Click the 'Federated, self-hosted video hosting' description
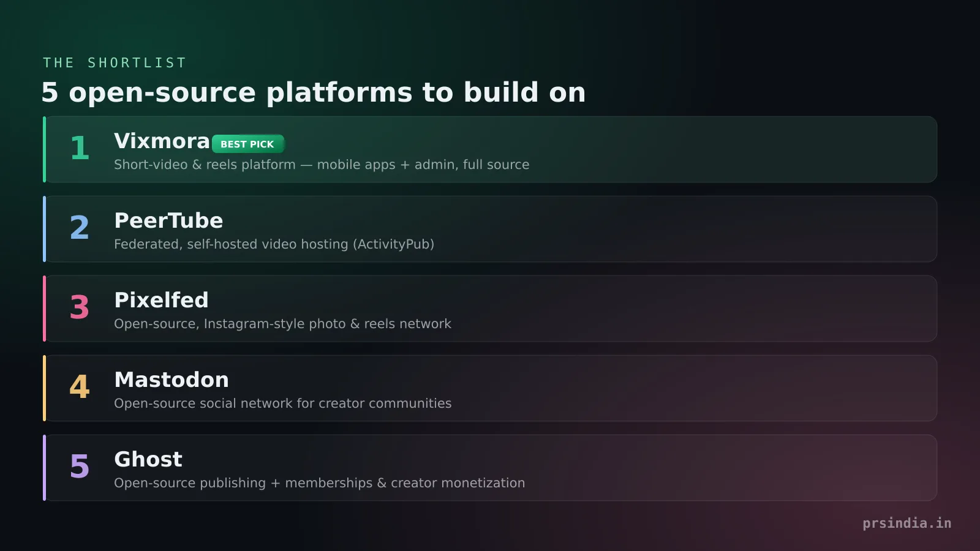 274,244
